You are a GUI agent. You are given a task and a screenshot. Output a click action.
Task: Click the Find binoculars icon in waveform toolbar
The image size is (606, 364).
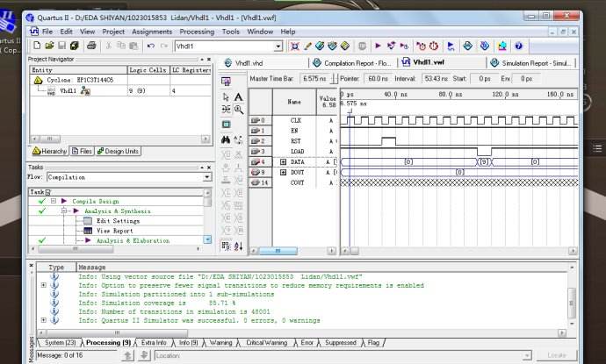pos(226,139)
